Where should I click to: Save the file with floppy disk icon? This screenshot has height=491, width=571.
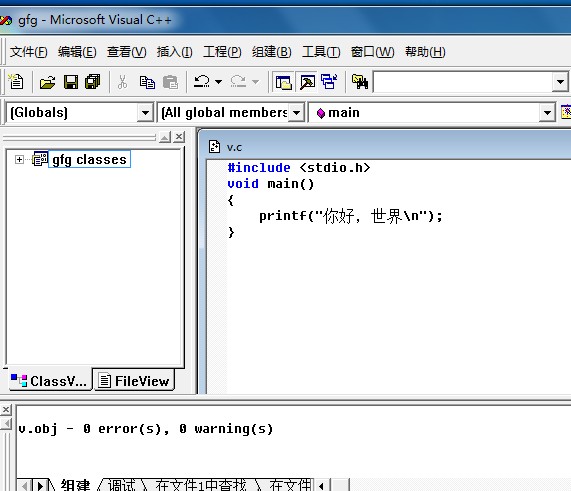71,82
